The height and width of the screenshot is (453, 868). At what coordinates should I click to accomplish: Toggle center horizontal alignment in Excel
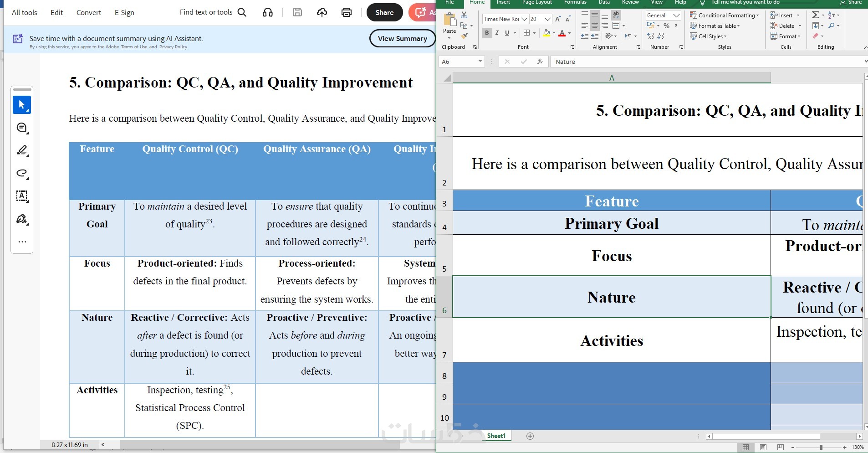[x=595, y=26]
